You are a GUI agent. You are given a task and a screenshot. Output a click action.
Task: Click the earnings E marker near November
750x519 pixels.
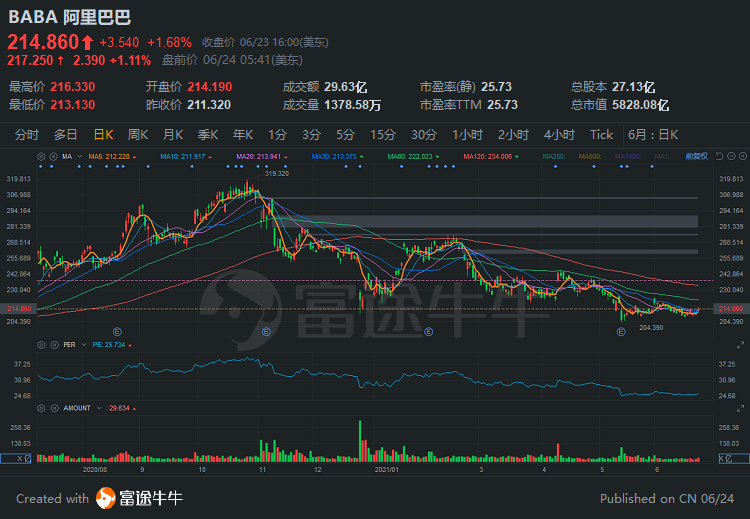[266, 331]
